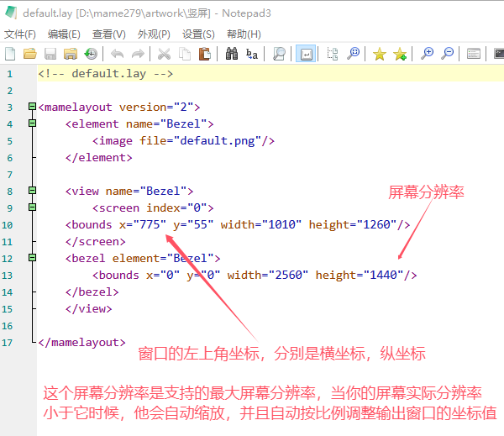Open the 设置(S) menu
The image size is (504, 436).
pyautogui.click(x=198, y=34)
